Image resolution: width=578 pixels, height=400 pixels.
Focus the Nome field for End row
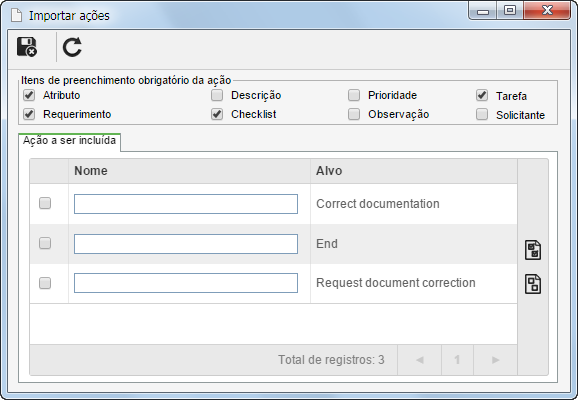tap(186, 244)
